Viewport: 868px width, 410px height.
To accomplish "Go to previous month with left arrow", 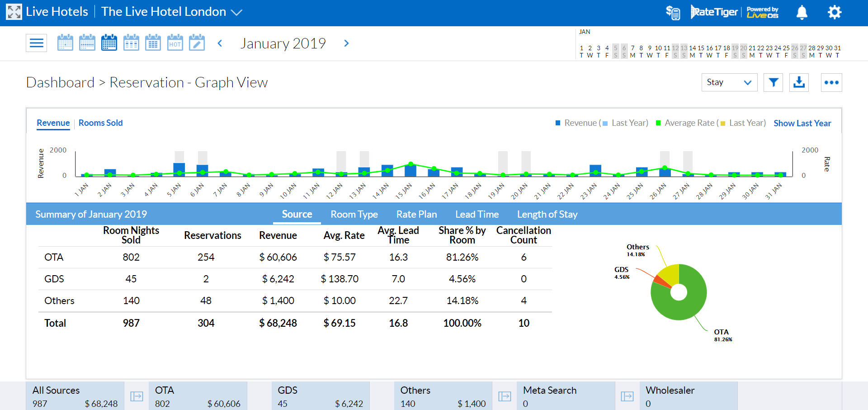I will (x=220, y=43).
